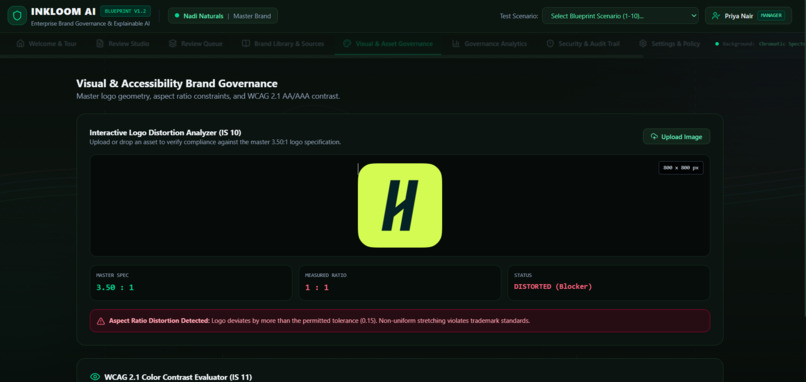Go to Brand Library & Sources tab
Screen dimensions: 806x382
283,44
